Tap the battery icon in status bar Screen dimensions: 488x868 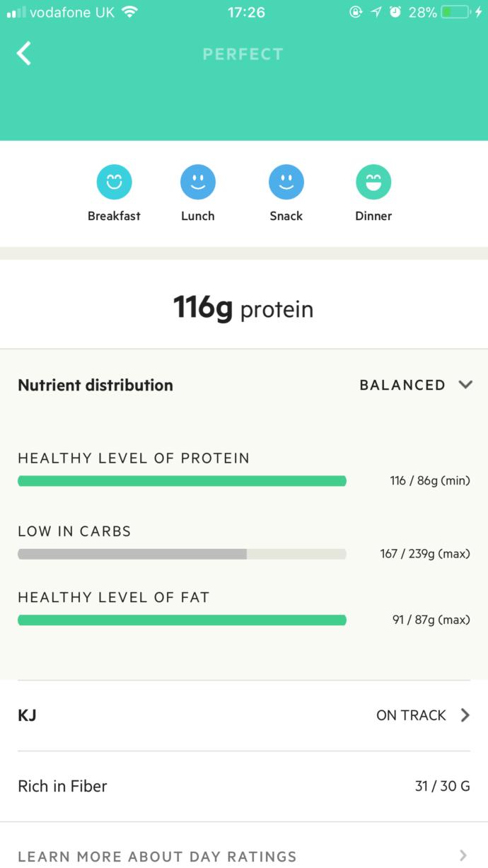pos(458,12)
